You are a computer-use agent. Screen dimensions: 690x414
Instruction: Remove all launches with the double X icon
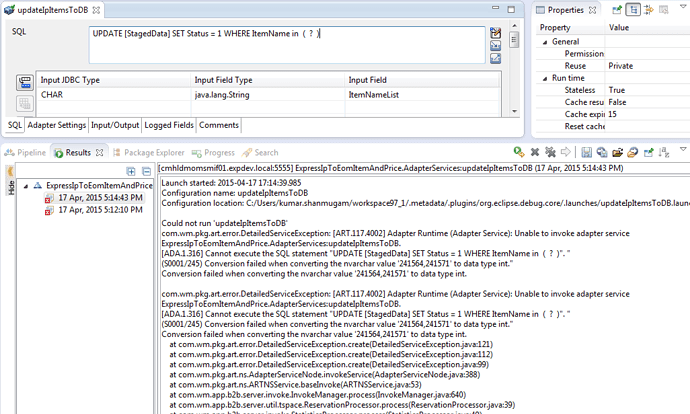550,152
